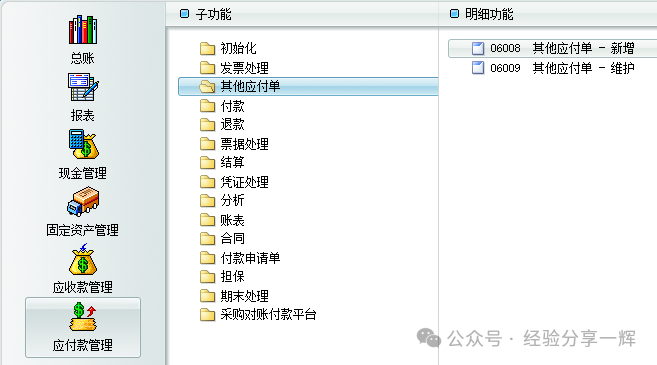657x365 pixels.
Task: Select the 报表 reports module icon
Action: [x=83, y=87]
